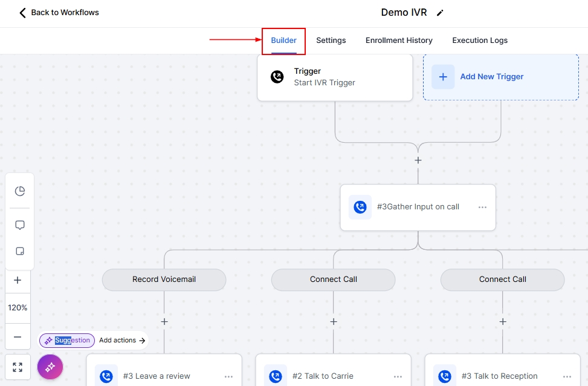The image size is (588, 386).
Task: Switch to the Settings tab
Action: pos(331,41)
